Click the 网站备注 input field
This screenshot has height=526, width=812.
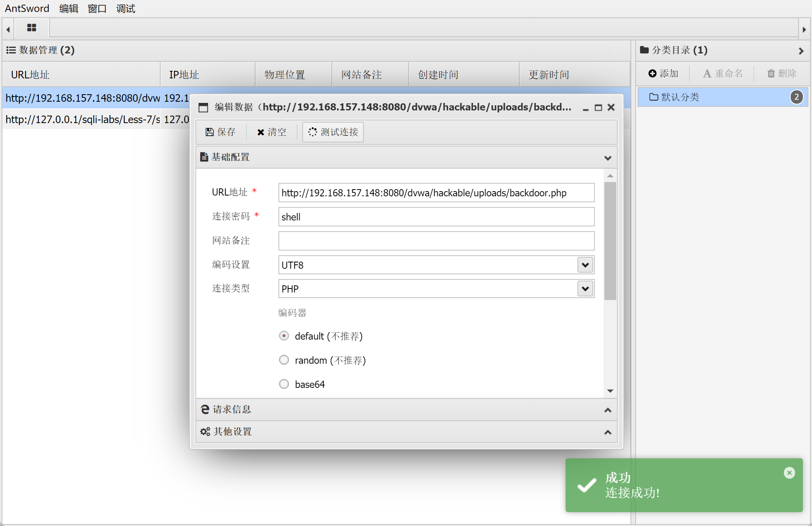[x=436, y=241]
